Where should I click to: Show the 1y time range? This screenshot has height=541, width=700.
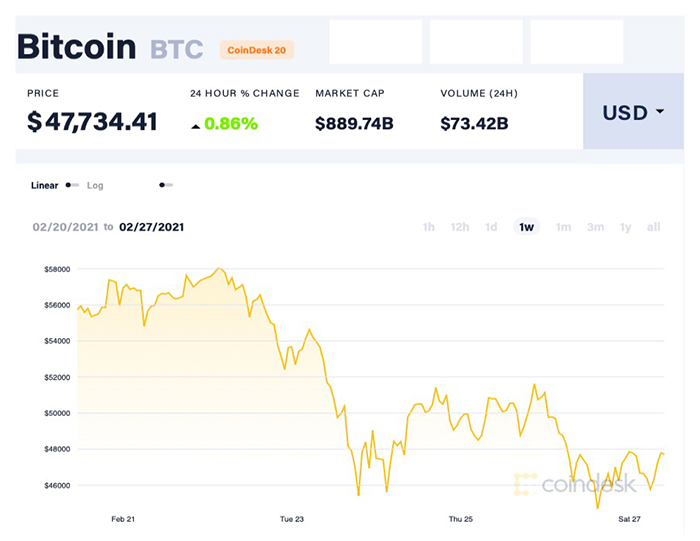(625, 227)
